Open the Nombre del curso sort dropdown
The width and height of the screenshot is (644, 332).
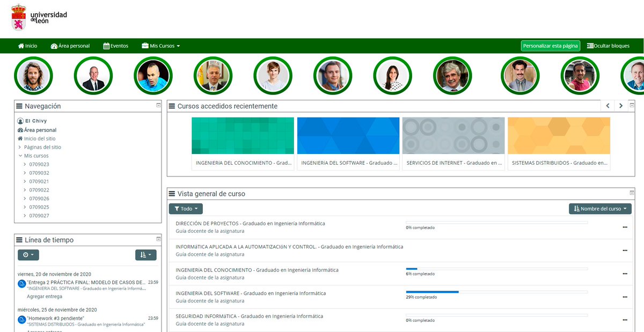tap(600, 209)
